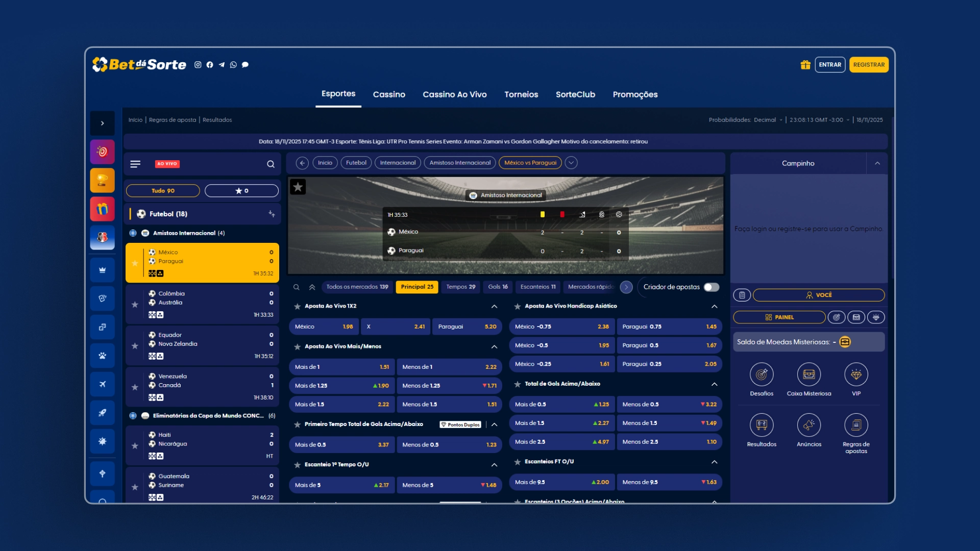Collapse the Campinho panel chevron

tap(877, 164)
